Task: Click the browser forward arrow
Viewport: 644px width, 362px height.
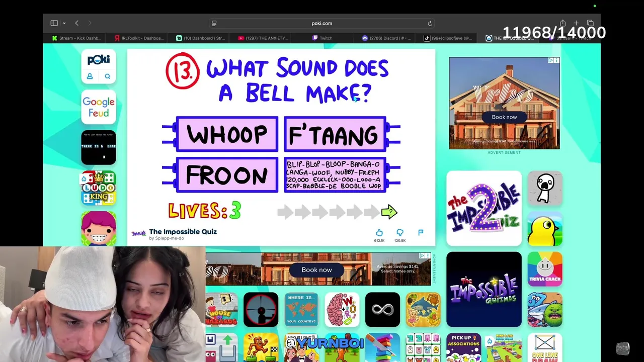Action: click(90, 23)
